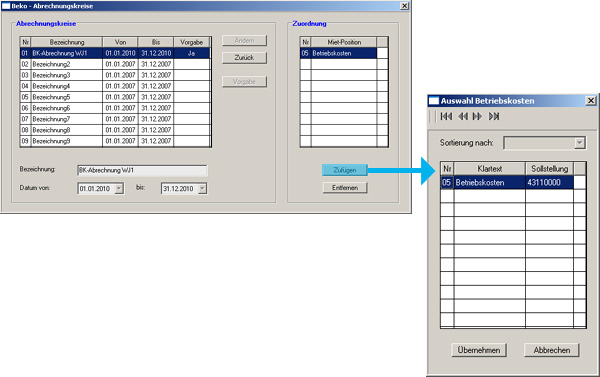This screenshot has height=377, width=600.
Task: Close the Beko Abrechnungskreise window
Action: tap(404, 6)
